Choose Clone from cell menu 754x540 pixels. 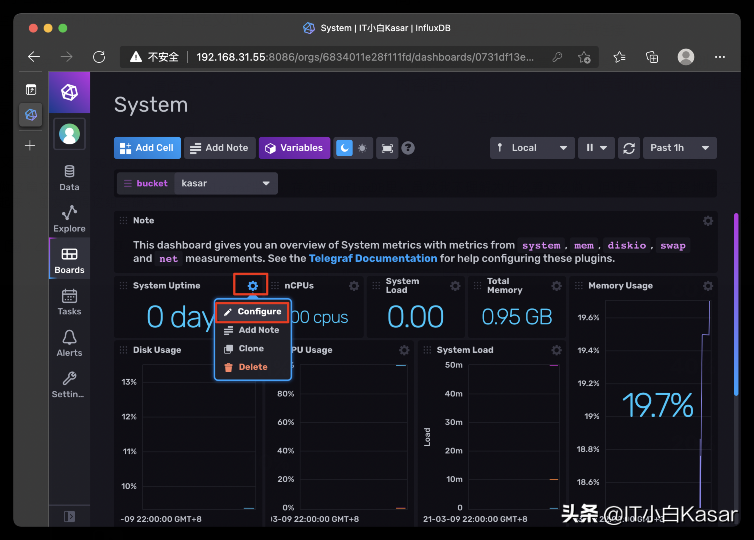tap(252, 348)
